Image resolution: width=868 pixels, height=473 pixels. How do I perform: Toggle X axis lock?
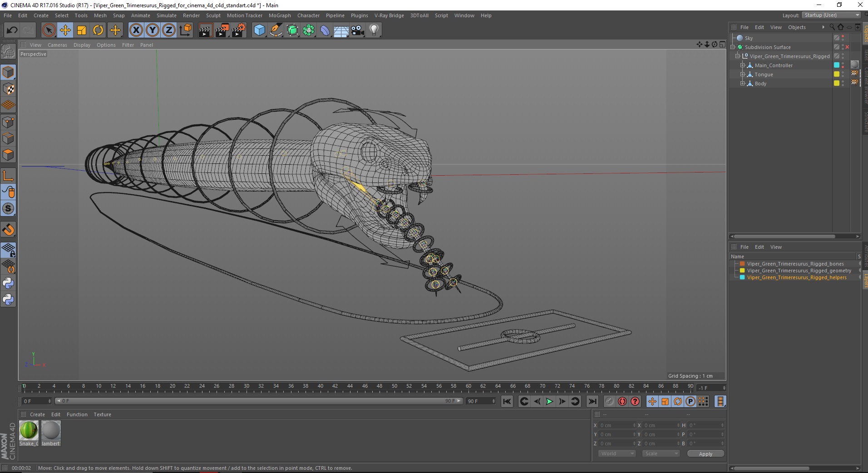coord(136,30)
